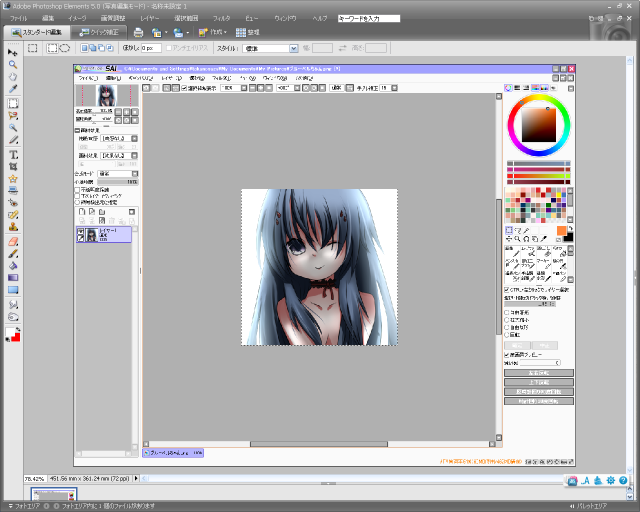Image resolution: width=640 pixels, height=512 pixels.
Task: Click the SAI new layer folder icon
Action: click(x=102, y=211)
